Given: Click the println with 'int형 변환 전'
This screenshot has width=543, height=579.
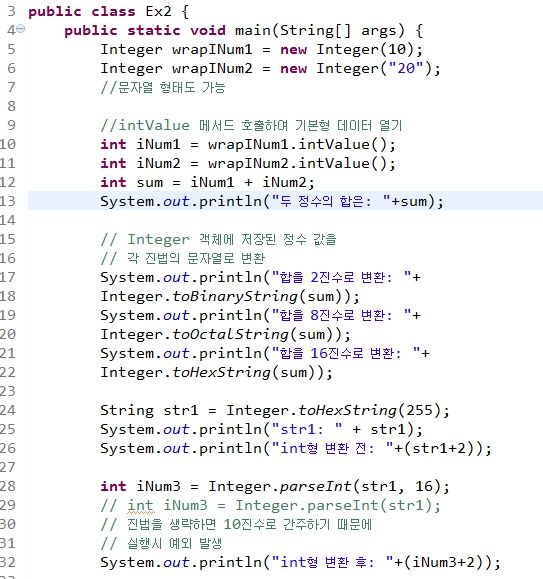Looking at the screenshot, I should tap(296, 449).
